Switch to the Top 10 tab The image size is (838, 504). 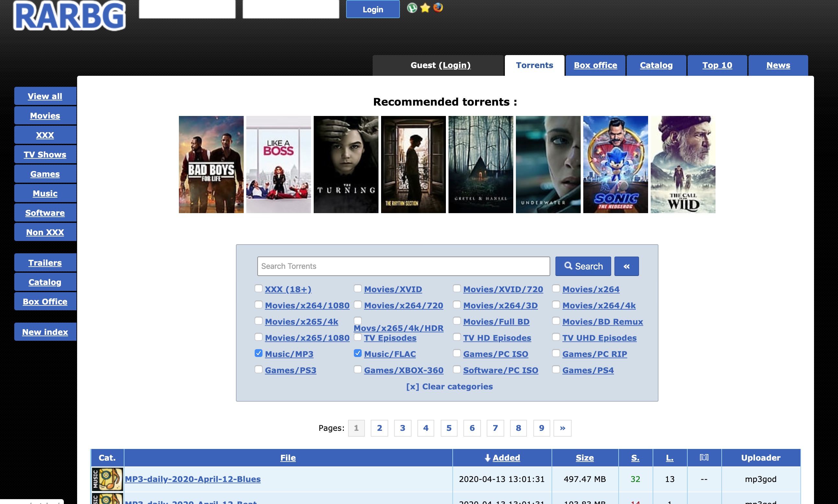tap(717, 65)
